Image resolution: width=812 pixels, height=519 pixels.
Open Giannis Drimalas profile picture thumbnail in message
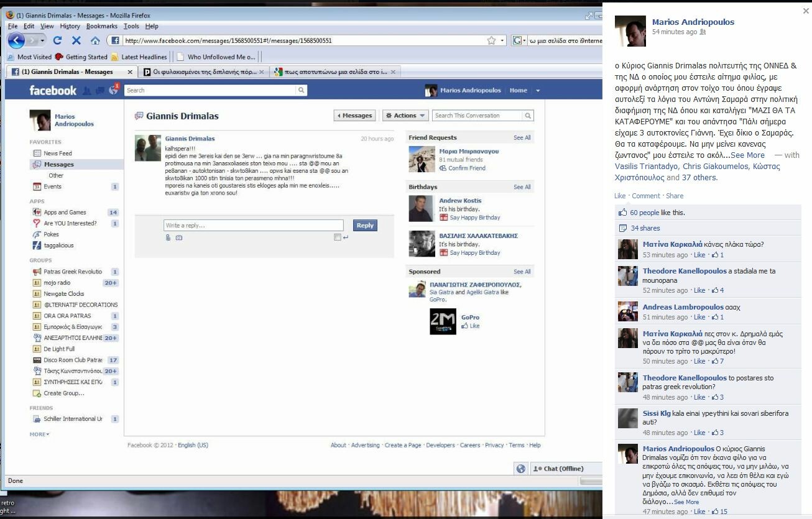[148, 148]
